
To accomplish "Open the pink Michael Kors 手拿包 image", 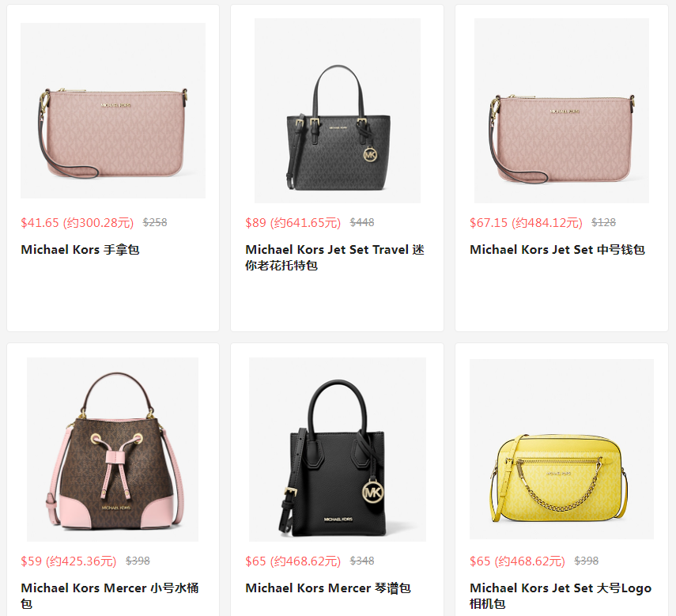I will coord(113,111).
